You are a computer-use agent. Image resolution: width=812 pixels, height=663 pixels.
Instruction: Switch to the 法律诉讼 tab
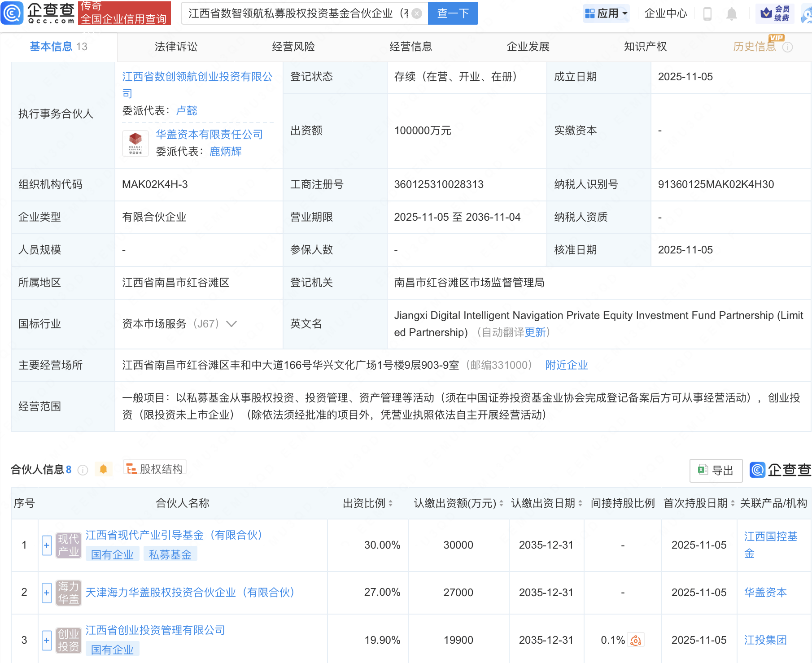176,47
